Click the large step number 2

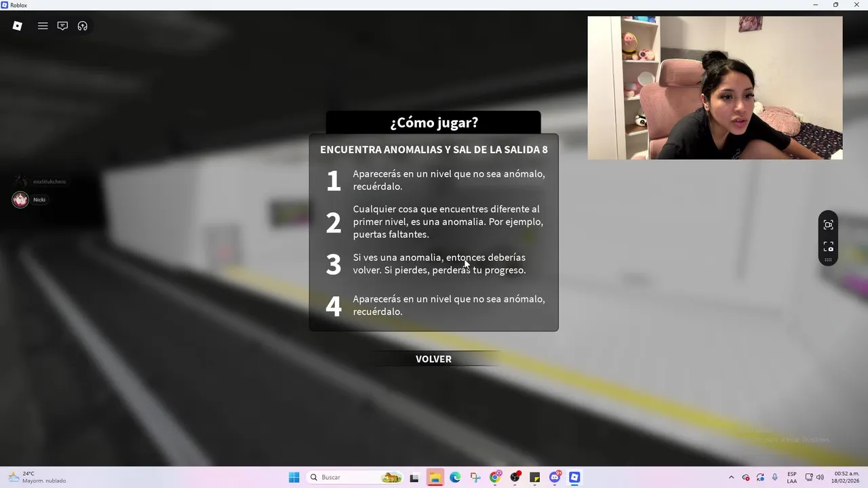coord(333,223)
